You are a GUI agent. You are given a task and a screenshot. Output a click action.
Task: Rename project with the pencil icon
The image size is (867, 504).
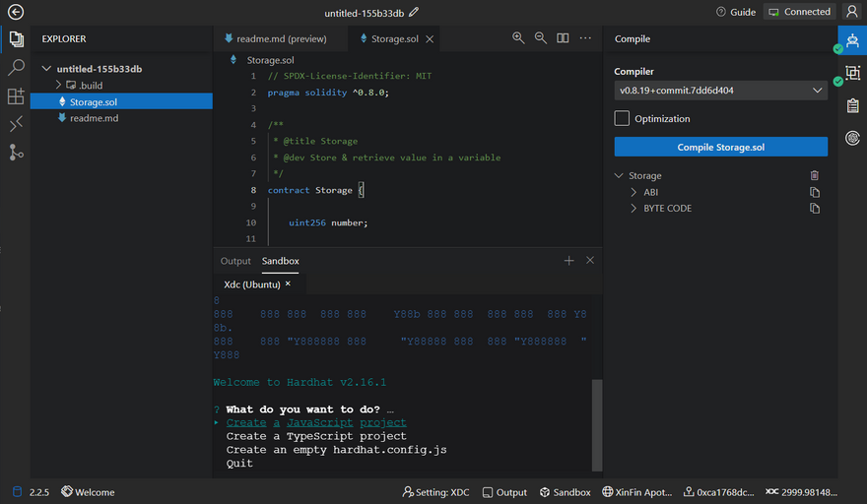(x=414, y=12)
